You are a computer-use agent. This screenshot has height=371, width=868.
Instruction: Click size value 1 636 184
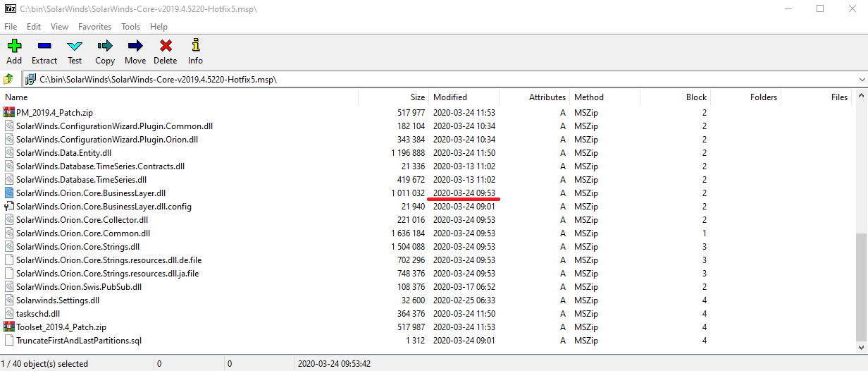[407, 233]
